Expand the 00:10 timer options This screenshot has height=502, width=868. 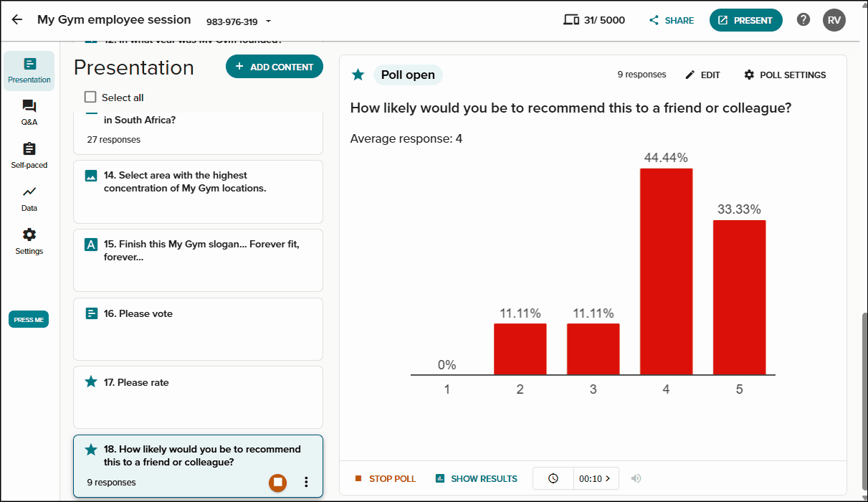tap(596, 478)
